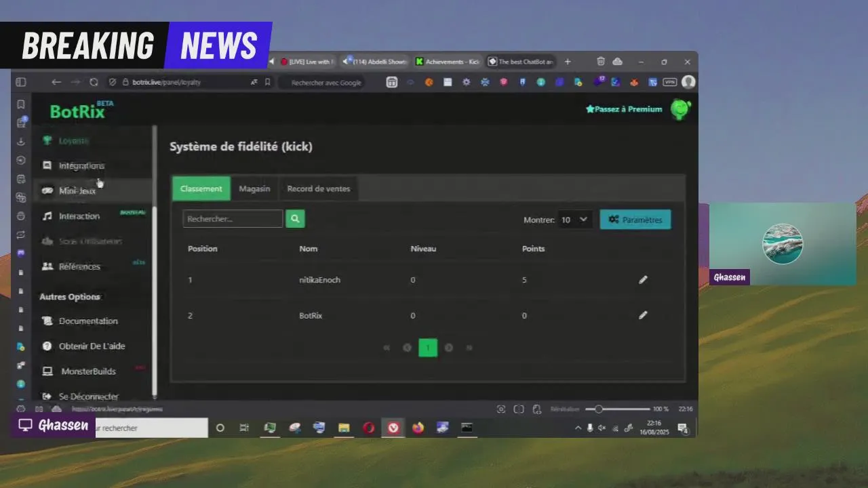Click the Points column header
This screenshot has width=868, height=488.
tap(533, 249)
